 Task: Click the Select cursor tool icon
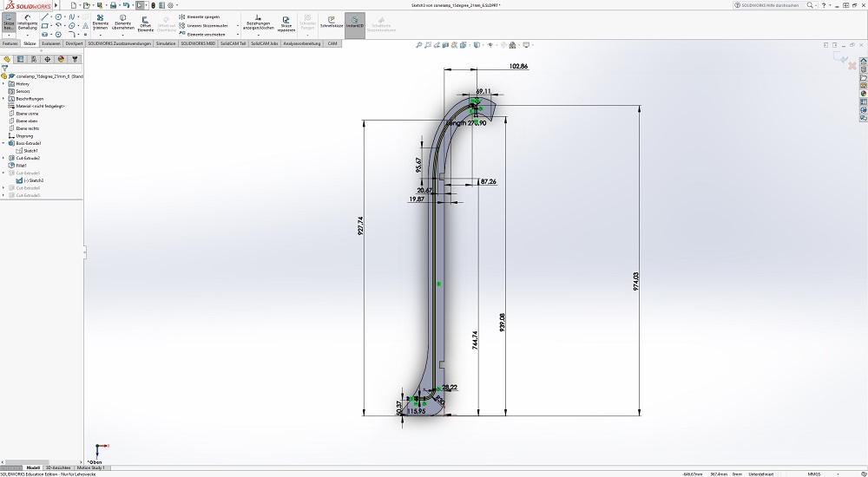click(140, 5)
